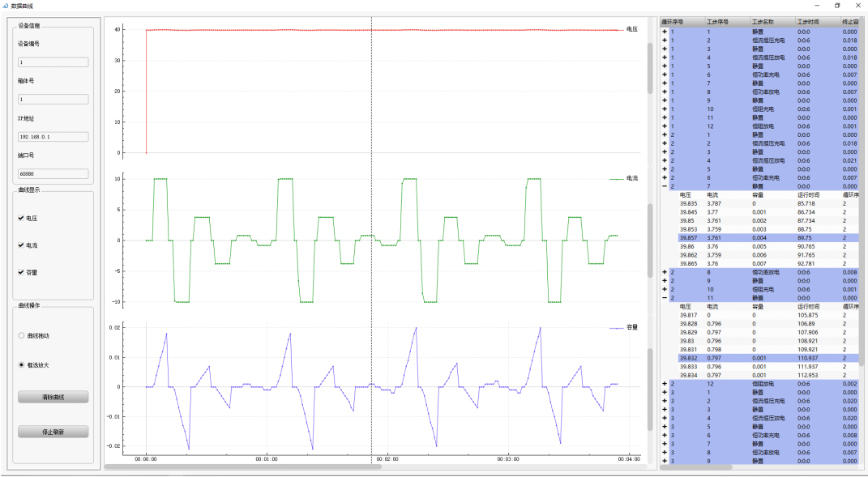Click the 停止刷新 button
The height and width of the screenshot is (477, 868).
pos(53,432)
